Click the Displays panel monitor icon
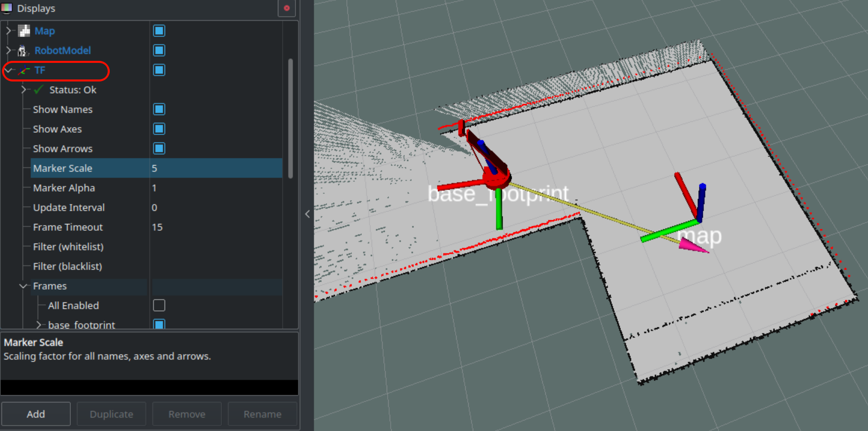Screen dimensions: 868x431 [x=7, y=9]
